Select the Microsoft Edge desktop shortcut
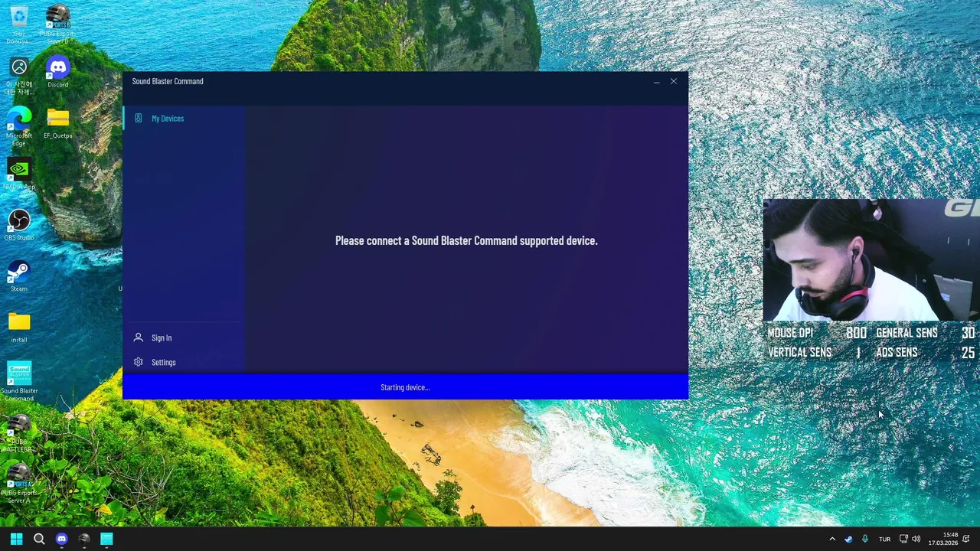This screenshot has height=551, width=980. (19, 126)
